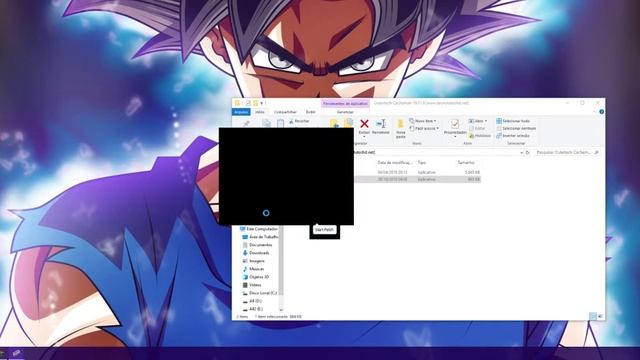The height and width of the screenshot is (360, 640).
Task: Click the refresh icon beside address bar
Action: 528,152
